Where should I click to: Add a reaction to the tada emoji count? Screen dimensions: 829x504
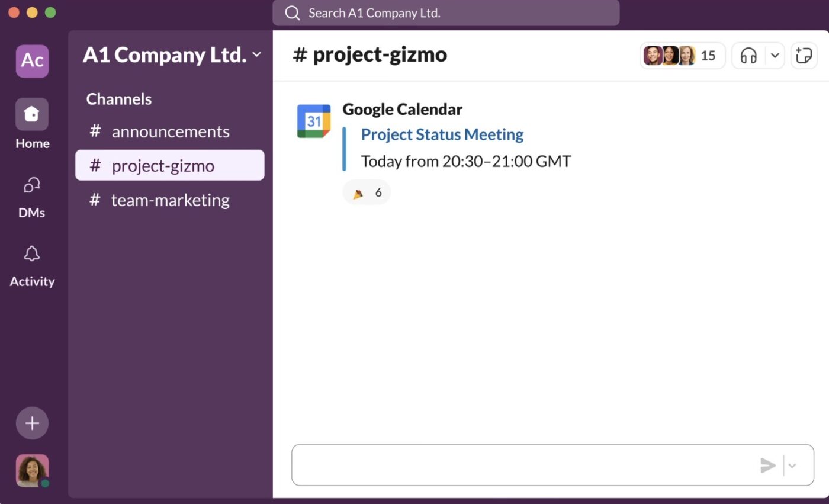pyautogui.click(x=366, y=191)
